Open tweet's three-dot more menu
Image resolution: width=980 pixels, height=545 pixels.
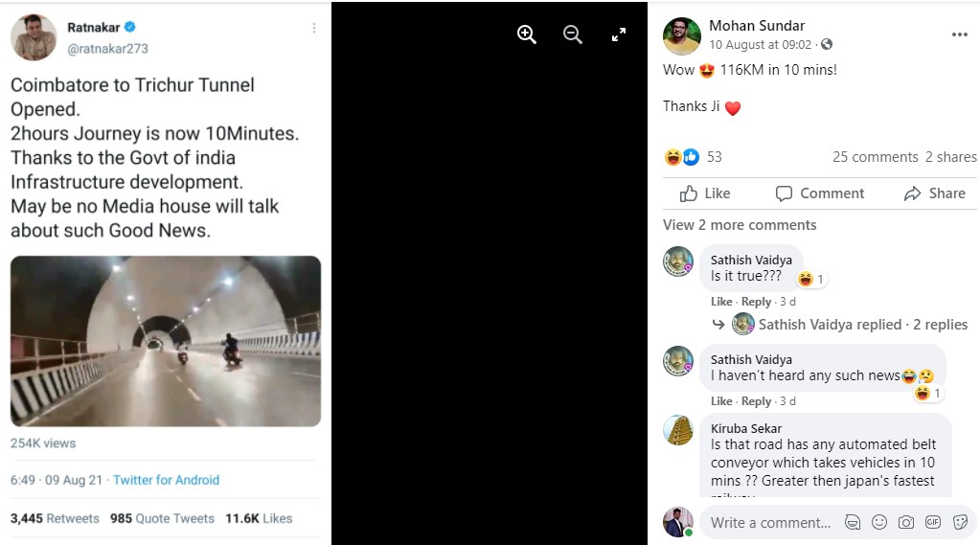coord(313,29)
